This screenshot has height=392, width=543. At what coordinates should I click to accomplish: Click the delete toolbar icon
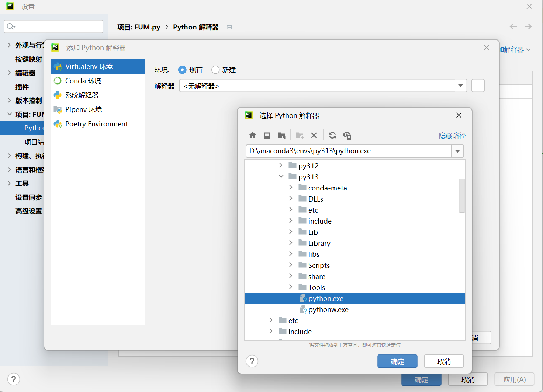click(314, 135)
